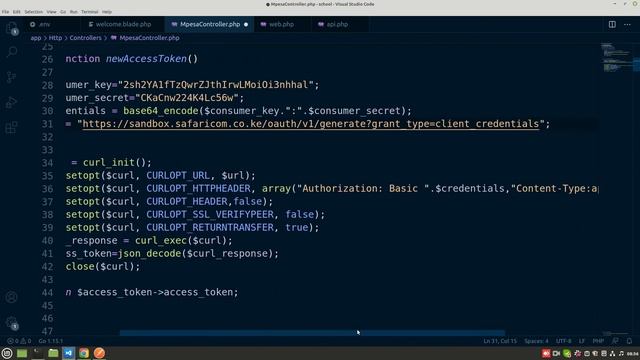The height and width of the screenshot is (360, 640).
Task: Click CURLOPT_SSL_VERIFYPEER on line 38
Action: pos(210,215)
